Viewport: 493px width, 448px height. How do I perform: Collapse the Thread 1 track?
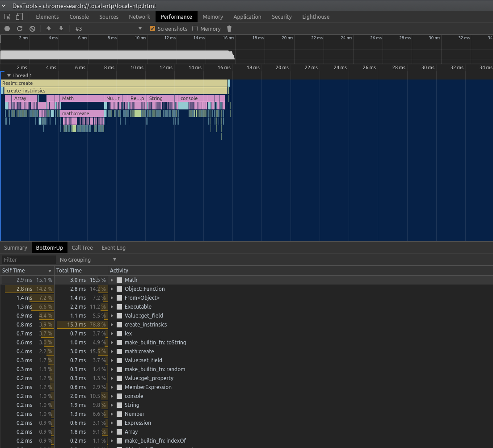[x=8, y=75]
